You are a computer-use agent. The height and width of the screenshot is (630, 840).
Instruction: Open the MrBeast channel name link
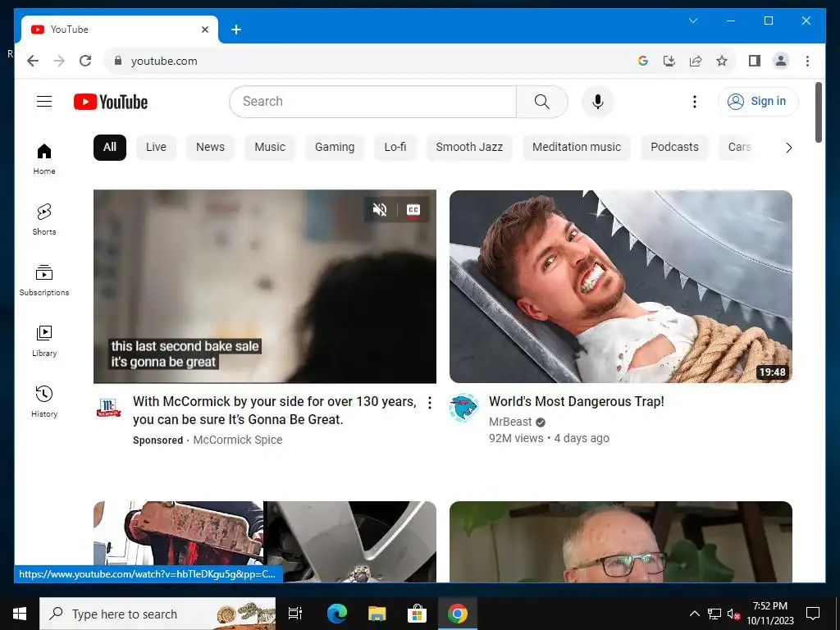(x=510, y=422)
